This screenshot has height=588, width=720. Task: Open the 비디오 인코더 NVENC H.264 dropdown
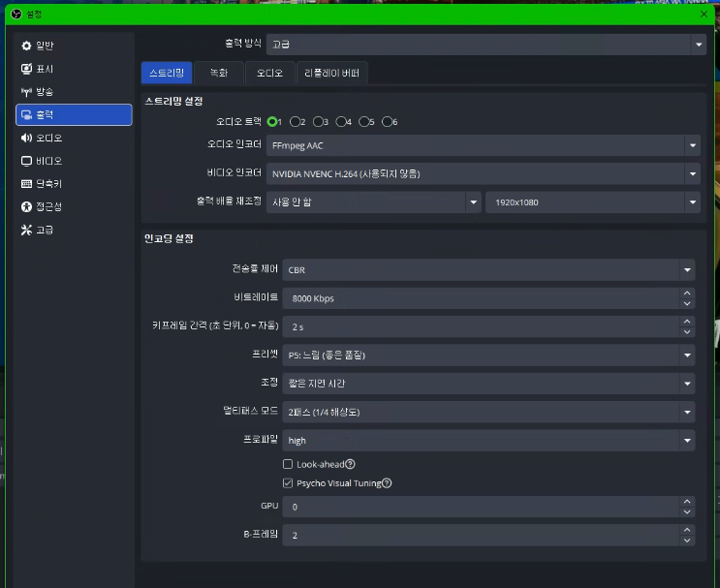[x=484, y=174]
